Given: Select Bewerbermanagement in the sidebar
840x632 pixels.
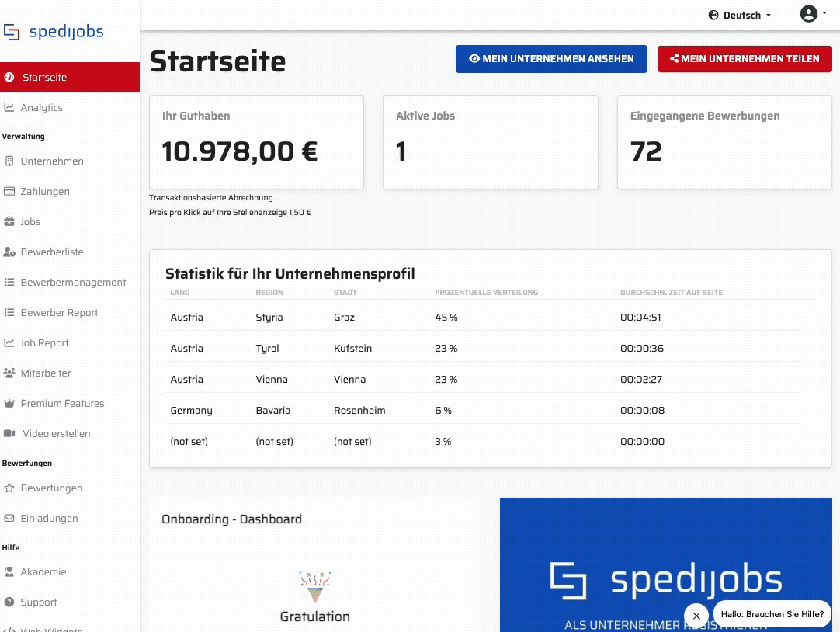Looking at the screenshot, I should tap(73, 283).
